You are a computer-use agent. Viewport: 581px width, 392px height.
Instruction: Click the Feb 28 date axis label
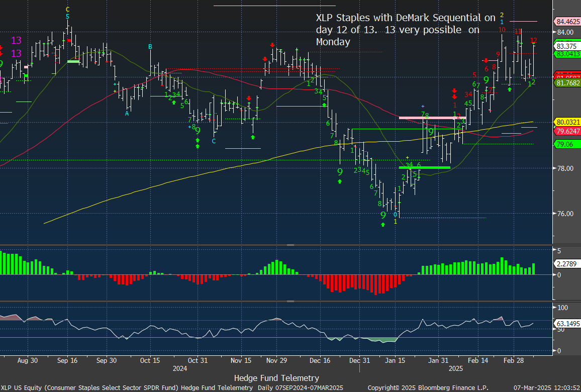click(514, 360)
